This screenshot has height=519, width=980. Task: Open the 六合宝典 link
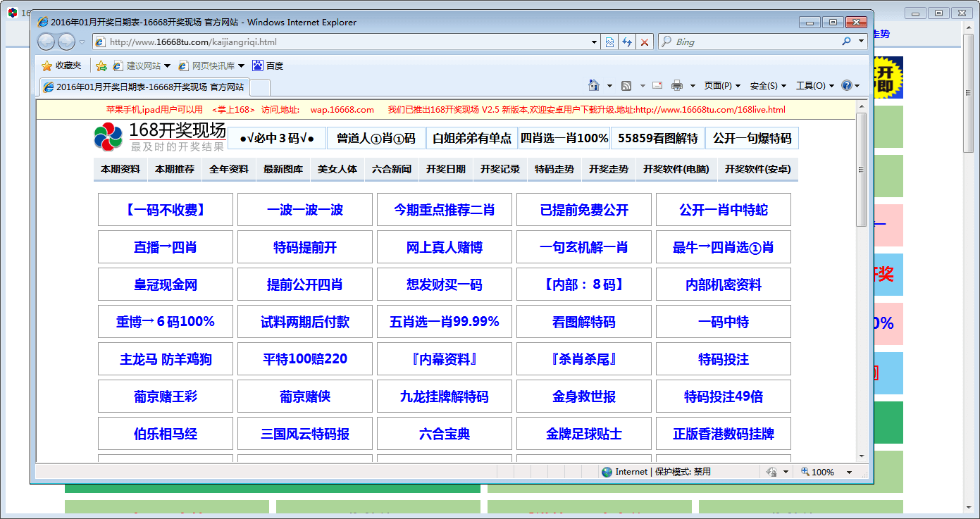tap(445, 434)
